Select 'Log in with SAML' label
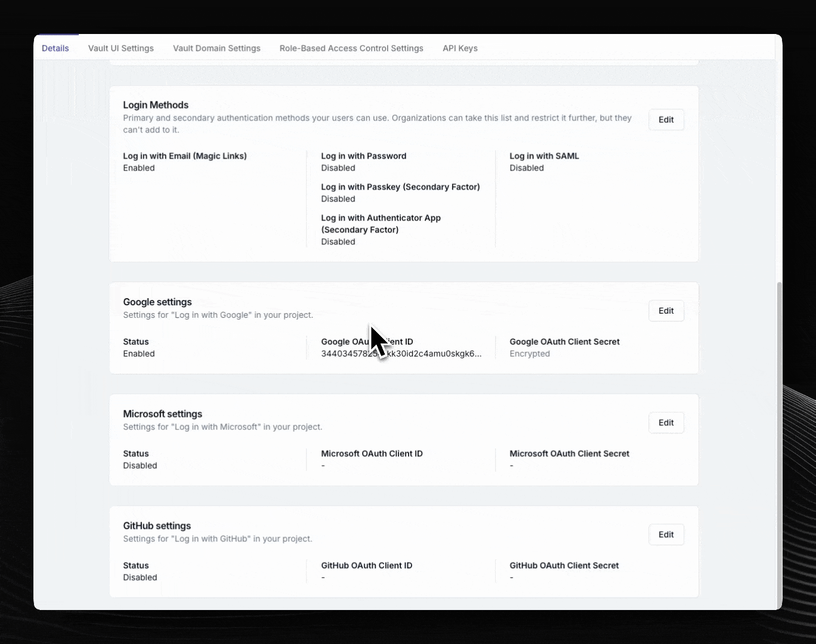Image resolution: width=816 pixels, height=644 pixels. pyautogui.click(x=544, y=156)
